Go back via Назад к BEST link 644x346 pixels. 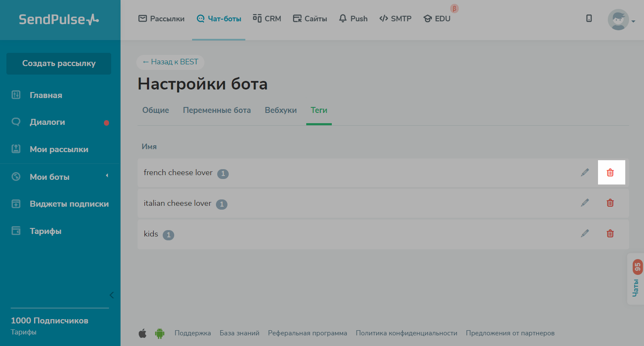(170, 62)
